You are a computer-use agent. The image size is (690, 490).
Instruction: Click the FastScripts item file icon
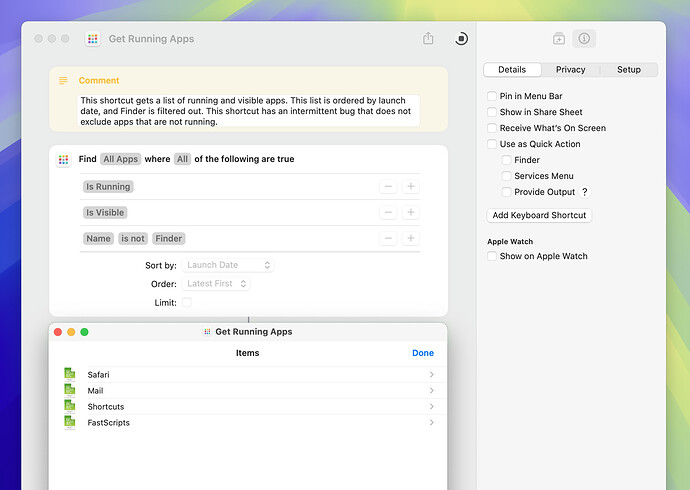70,422
